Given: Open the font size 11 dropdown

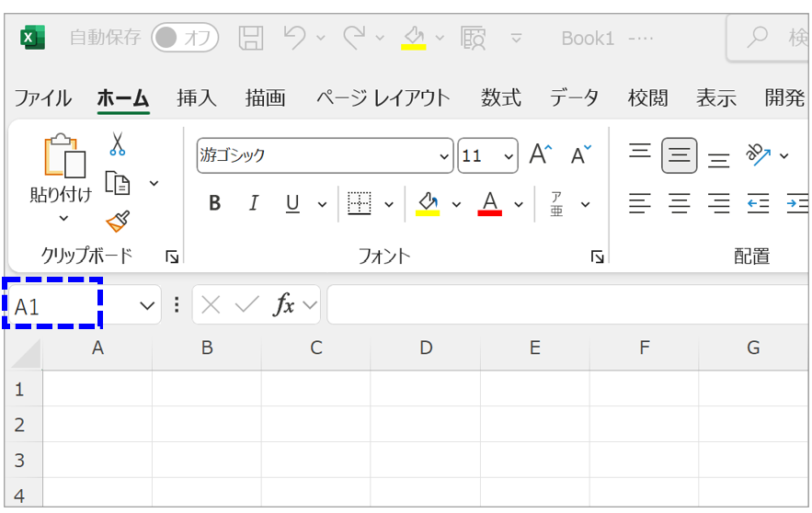Looking at the screenshot, I should pos(509,155).
